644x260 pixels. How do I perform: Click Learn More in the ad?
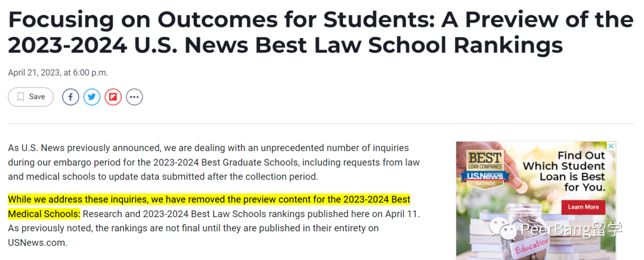(x=583, y=207)
